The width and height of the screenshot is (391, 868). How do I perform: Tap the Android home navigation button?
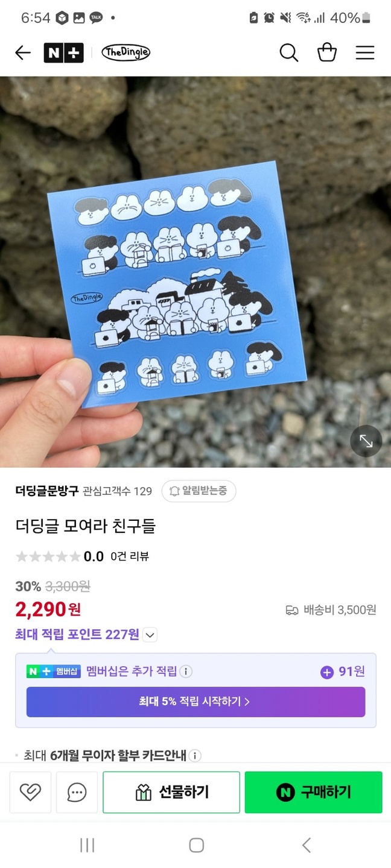(x=196, y=845)
